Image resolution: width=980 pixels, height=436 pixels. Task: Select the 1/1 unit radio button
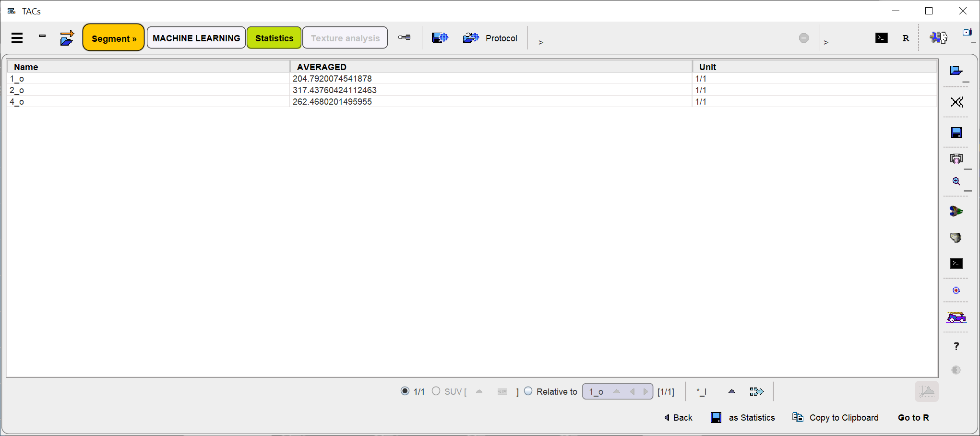pyautogui.click(x=405, y=391)
